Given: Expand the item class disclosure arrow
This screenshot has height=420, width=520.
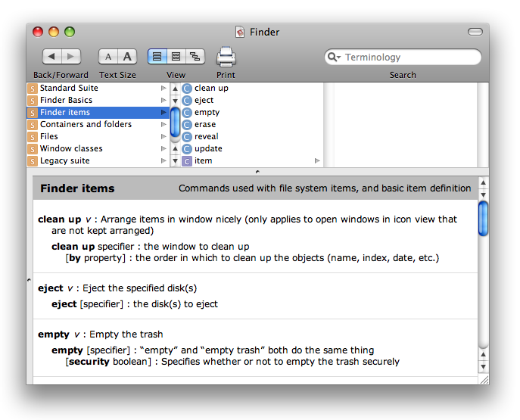Looking at the screenshot, I should point(317,160).
